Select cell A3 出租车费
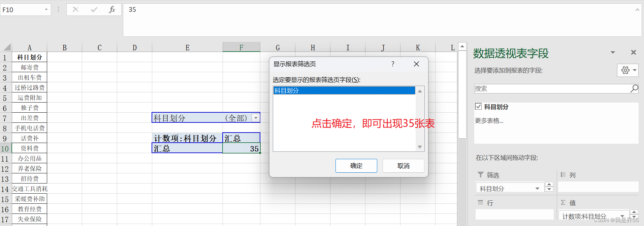 [x=29, y=77]
